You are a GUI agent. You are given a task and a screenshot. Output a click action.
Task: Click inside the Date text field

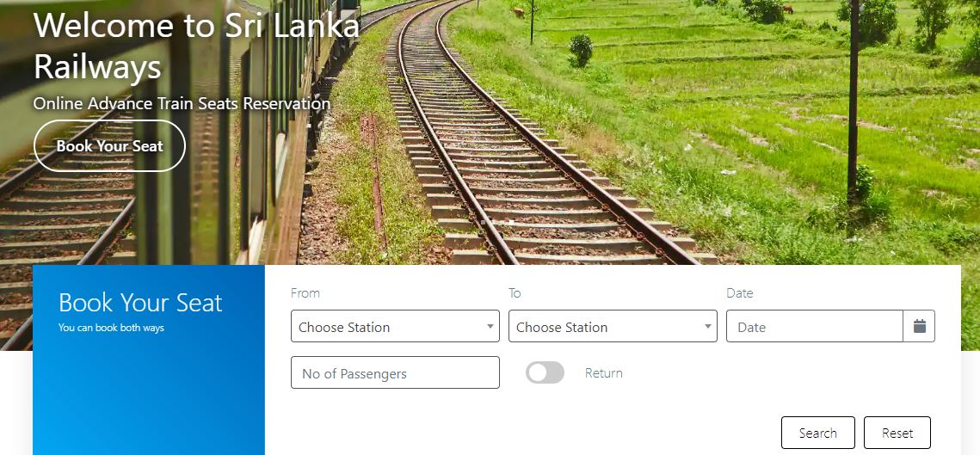click(815, 326)
